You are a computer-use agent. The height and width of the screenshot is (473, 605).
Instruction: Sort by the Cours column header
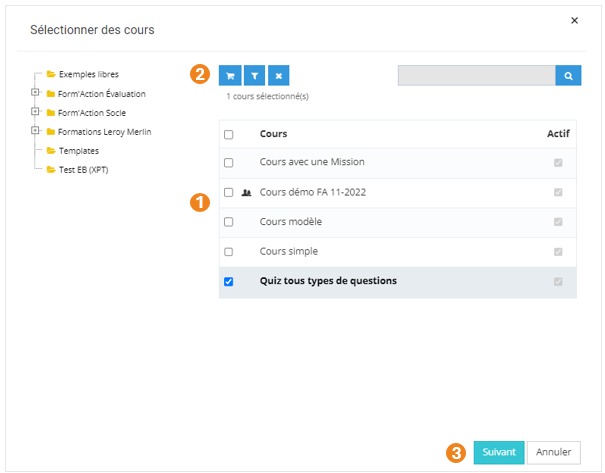coord(273,134)
